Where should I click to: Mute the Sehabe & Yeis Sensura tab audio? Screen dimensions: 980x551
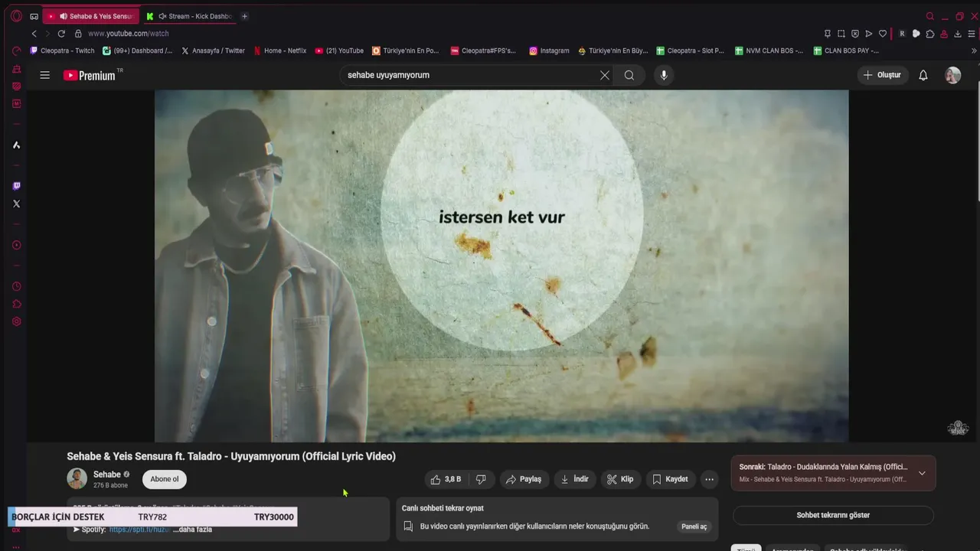64,16
